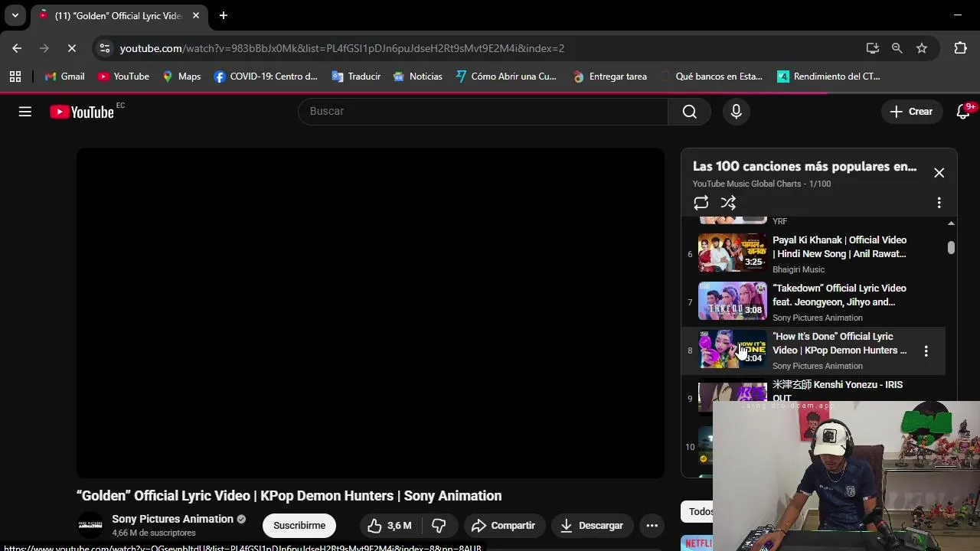Open the YouTube guide hamburger menu

point(25,112)
